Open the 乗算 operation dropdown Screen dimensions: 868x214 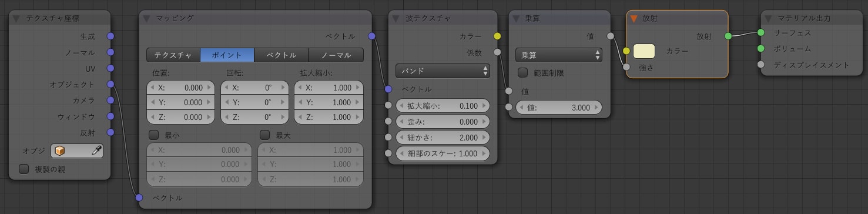point(559,55)
